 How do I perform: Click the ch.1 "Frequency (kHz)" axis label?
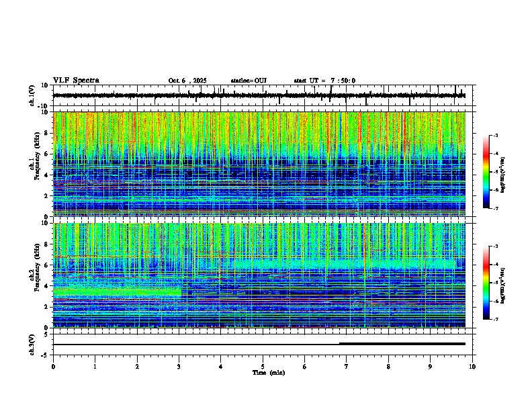[38, 156]
